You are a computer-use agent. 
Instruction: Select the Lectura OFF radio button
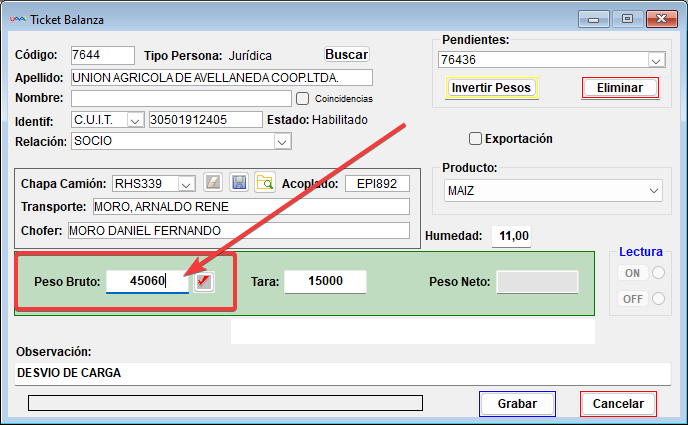click(x=657, y=298)
